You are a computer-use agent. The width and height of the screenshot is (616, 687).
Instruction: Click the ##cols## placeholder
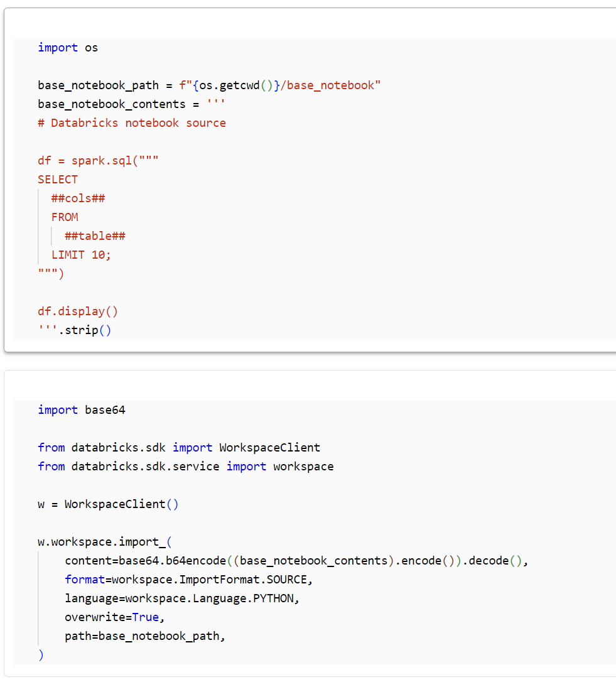tap(78, 198)
